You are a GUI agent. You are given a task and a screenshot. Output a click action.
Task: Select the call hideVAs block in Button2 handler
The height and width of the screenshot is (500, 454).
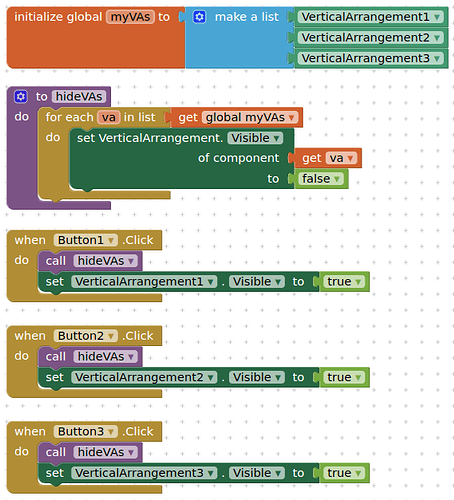pyautogui.click(x=56, y=356)
